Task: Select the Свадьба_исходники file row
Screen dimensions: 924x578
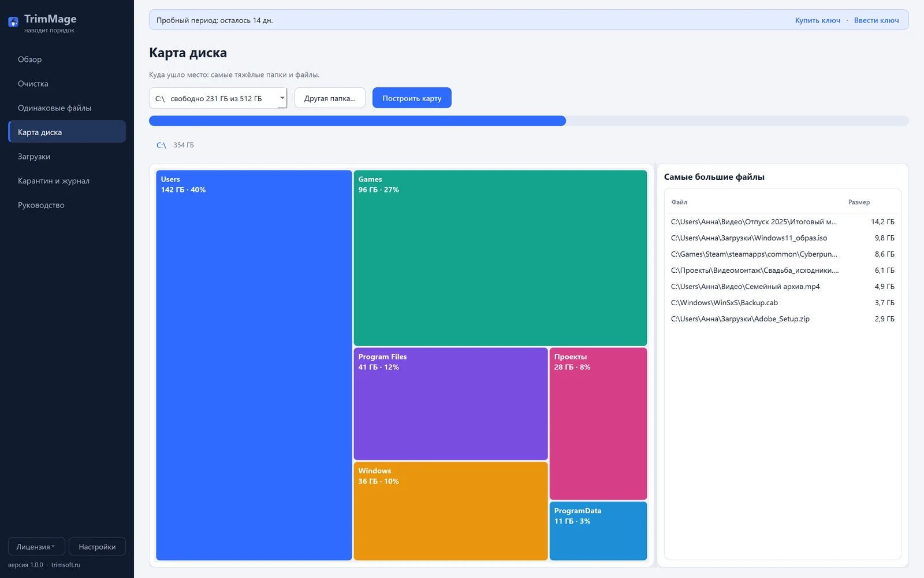Action: pyautogui.click(x=783, y=271)
